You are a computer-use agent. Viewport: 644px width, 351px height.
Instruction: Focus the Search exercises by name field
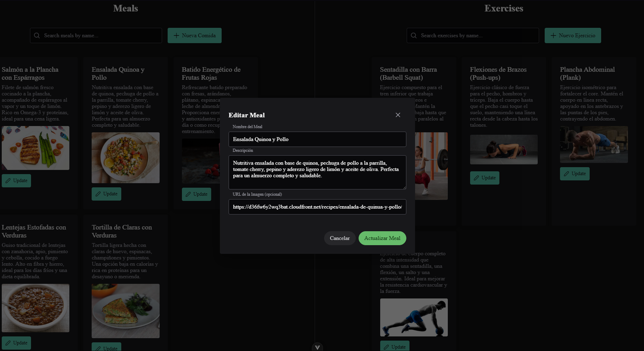473,36
